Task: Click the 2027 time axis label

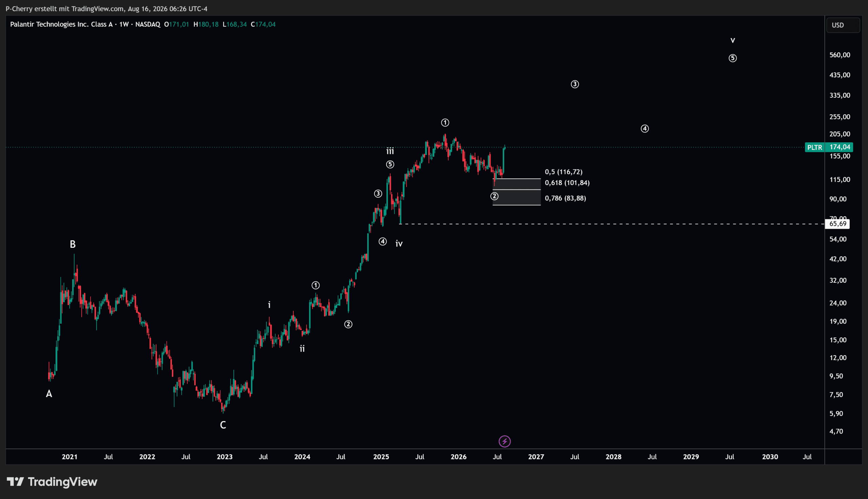Action: (x=536, y=457)
